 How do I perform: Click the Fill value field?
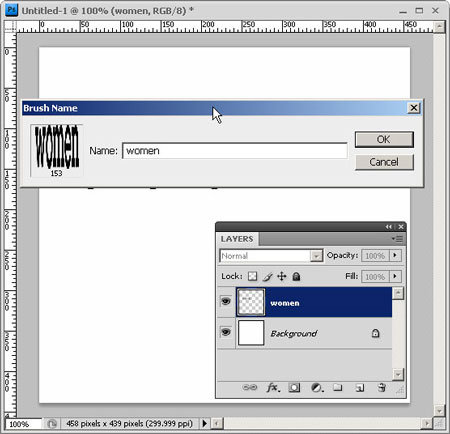point(375,277)
